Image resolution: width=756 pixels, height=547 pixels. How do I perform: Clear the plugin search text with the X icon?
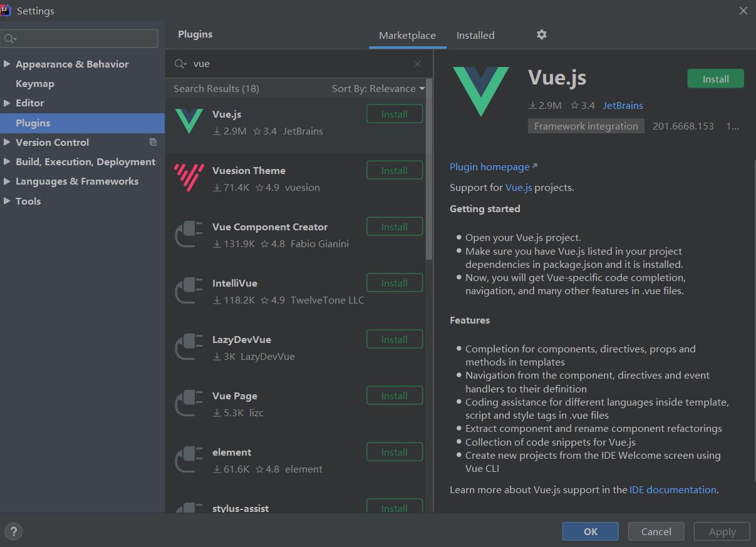[418, 64]
